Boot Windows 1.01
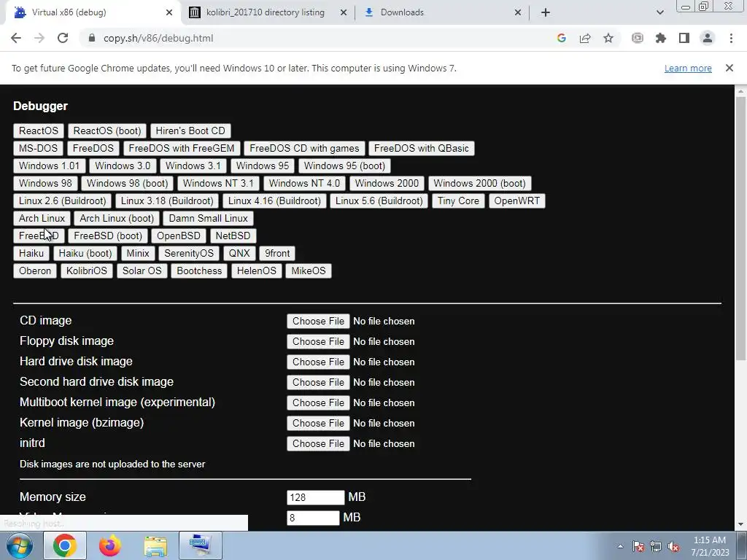Viewport: 747px width, 560px height. 49,166
